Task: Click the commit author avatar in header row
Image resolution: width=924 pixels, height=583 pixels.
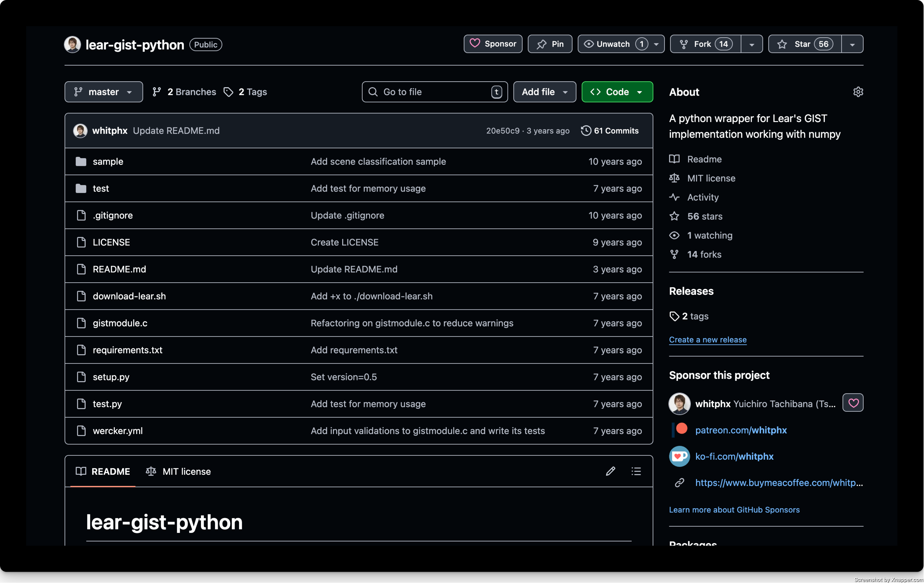Action: [x=80, y=131]
